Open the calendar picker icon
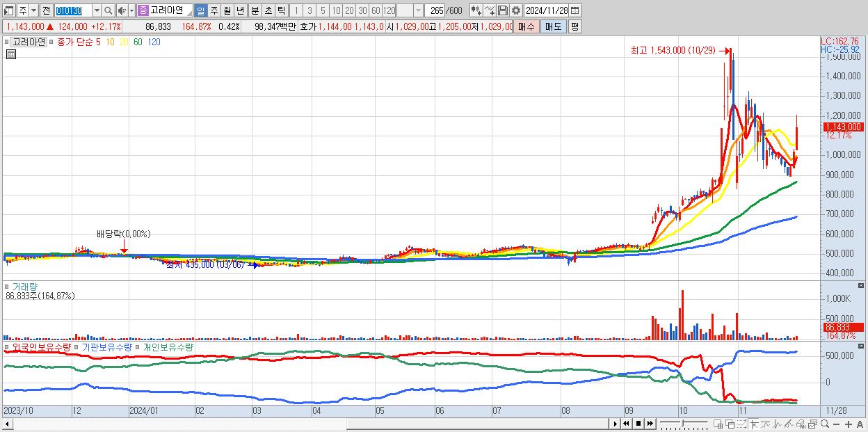868x432 pixels. (x=575, y=11)
